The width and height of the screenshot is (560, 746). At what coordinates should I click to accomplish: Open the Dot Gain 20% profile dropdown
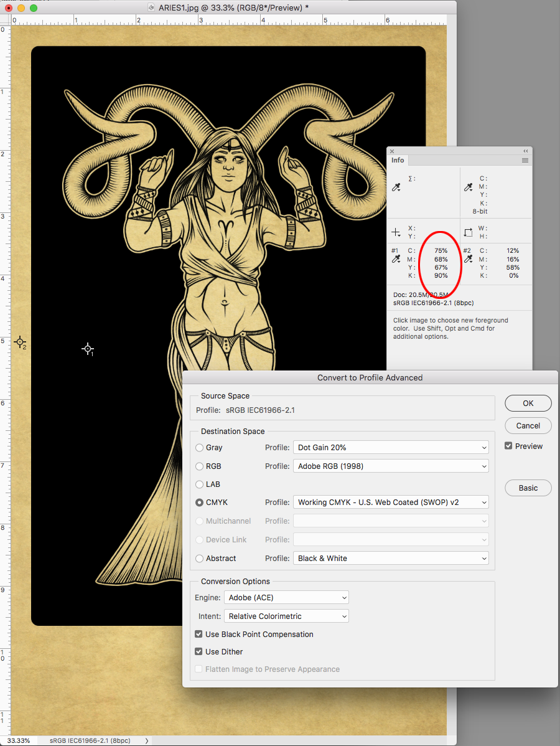point(391,448)
